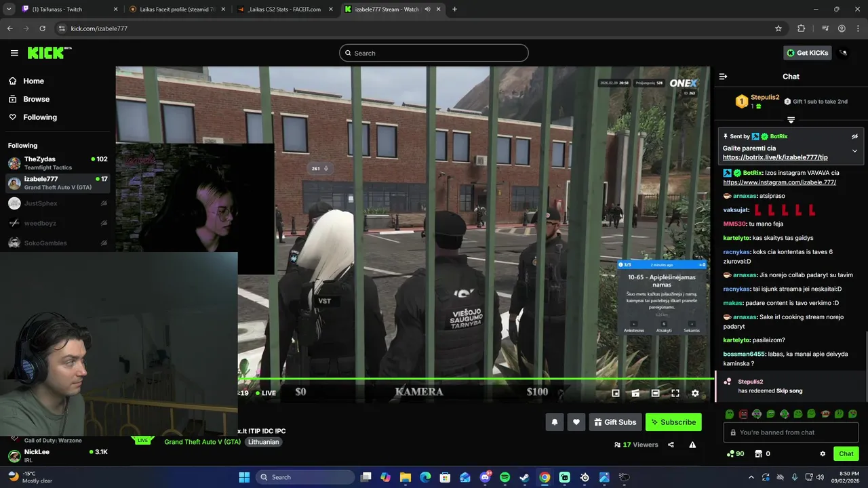Open Spotify from the taskbar
868x488 pixels.
click(505, 477)
